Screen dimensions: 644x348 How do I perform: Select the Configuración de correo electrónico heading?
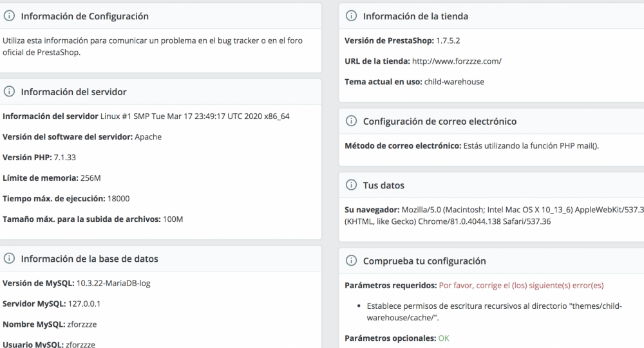(439, 121)
